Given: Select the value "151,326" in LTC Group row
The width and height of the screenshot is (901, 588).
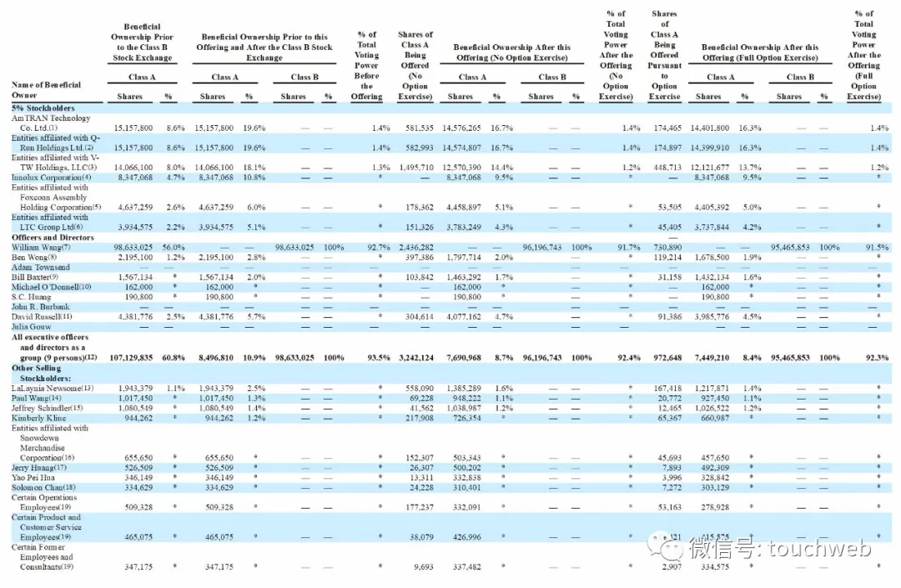Looking at the screenshot, I should (x=420, y=228).
